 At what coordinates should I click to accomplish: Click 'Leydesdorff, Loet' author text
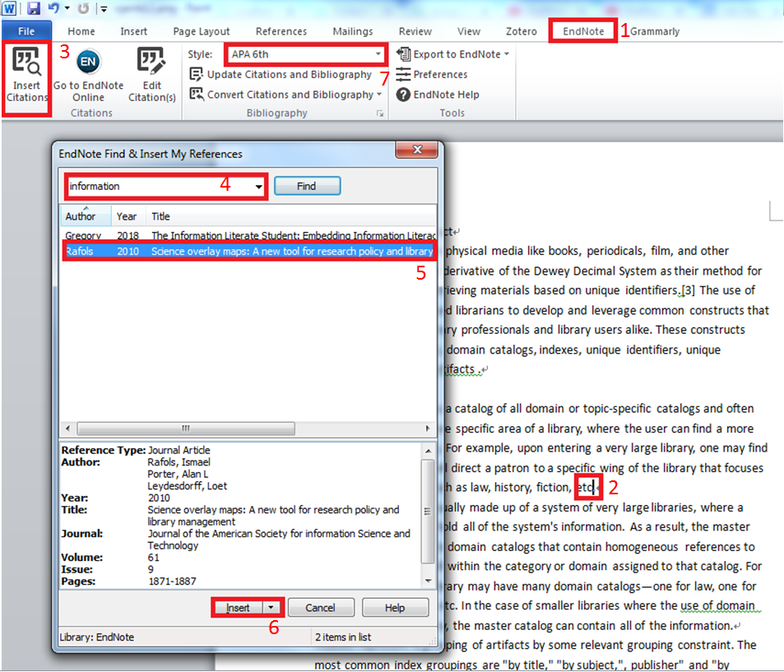[187, 486]
